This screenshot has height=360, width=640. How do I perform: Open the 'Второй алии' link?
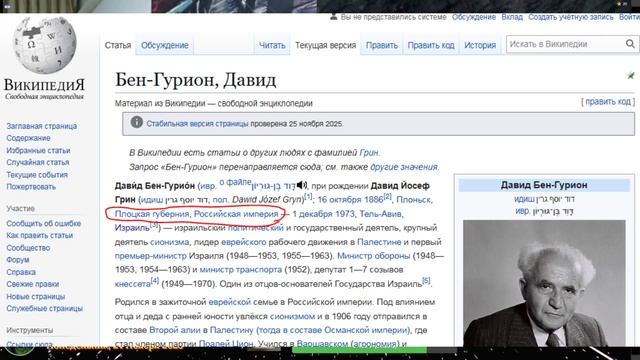174,330
